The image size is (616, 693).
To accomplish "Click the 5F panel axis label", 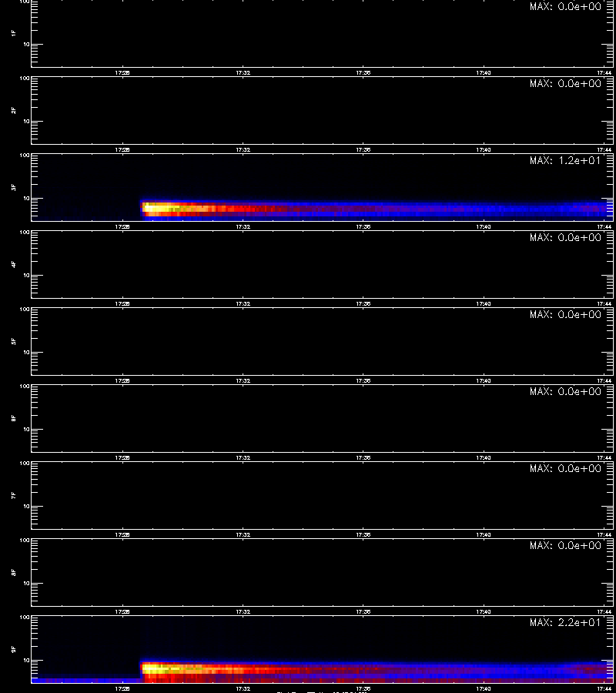I will [x=14, y=341].
